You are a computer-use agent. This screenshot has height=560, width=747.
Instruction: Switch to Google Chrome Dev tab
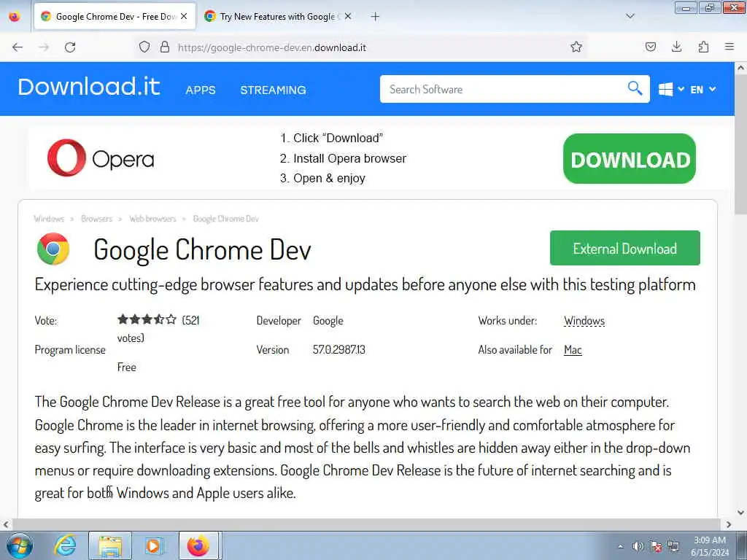click(x=115, y=16)
